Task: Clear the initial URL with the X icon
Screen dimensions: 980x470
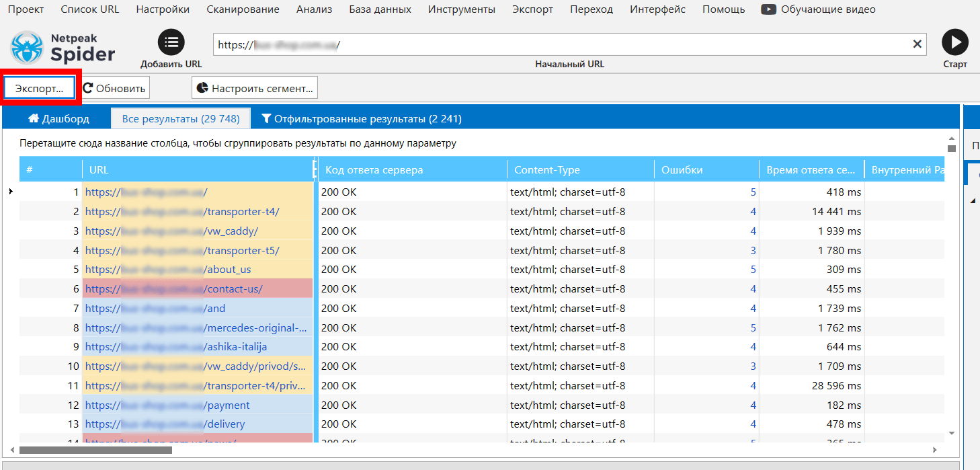Action: (x=917, y=44)
